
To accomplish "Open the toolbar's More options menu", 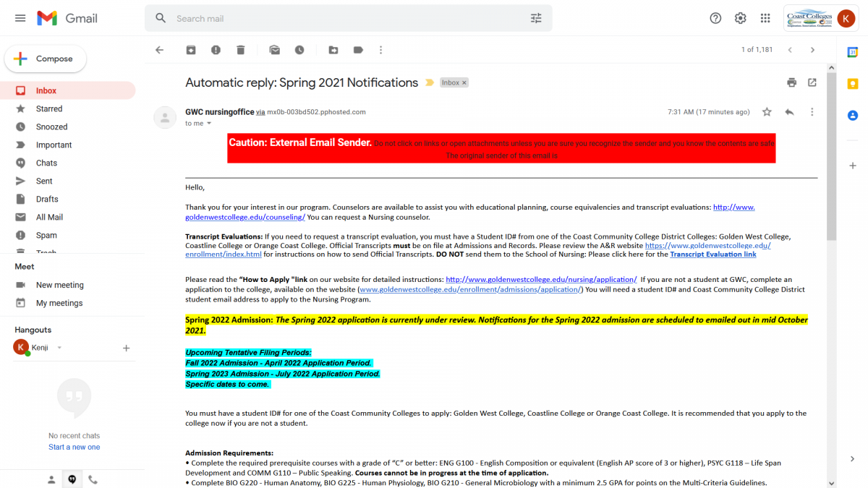I will (380, 50).
